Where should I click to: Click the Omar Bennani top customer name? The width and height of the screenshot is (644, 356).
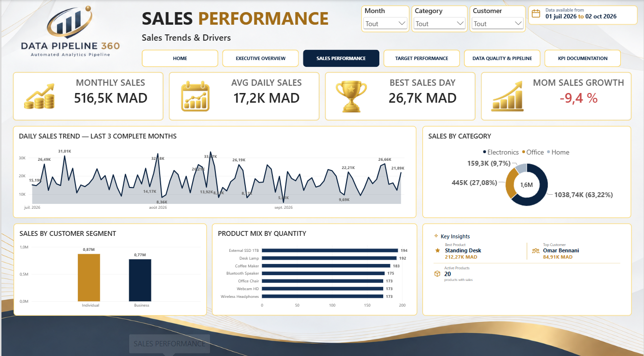tap(561, 251)
